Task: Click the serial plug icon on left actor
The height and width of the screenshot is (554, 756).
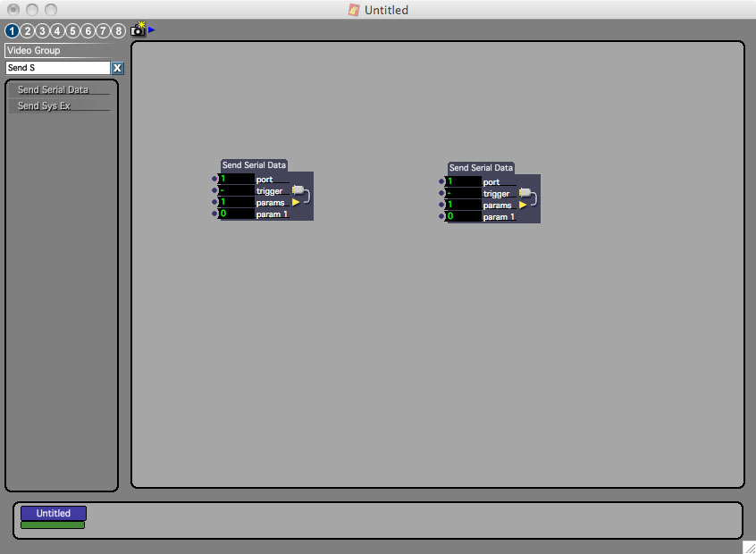Action: click(298, 189)
